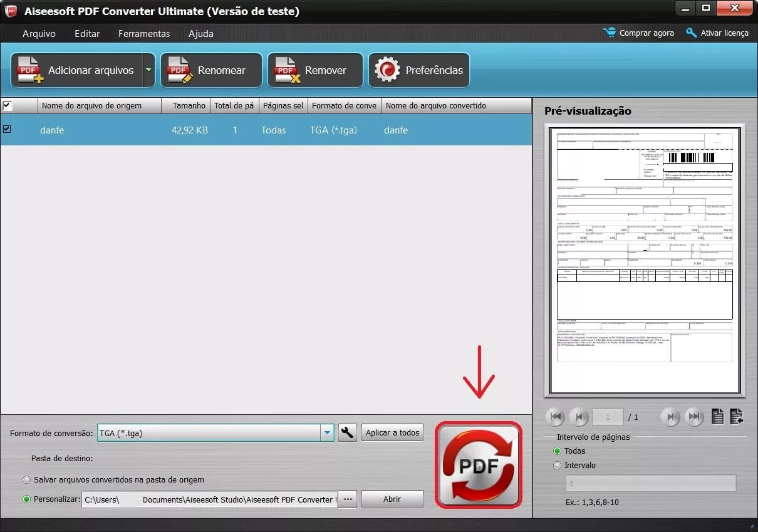The width and height of the screenshot is (758, 532).
Task: Click the document with arrow icon
Action: 737,417
